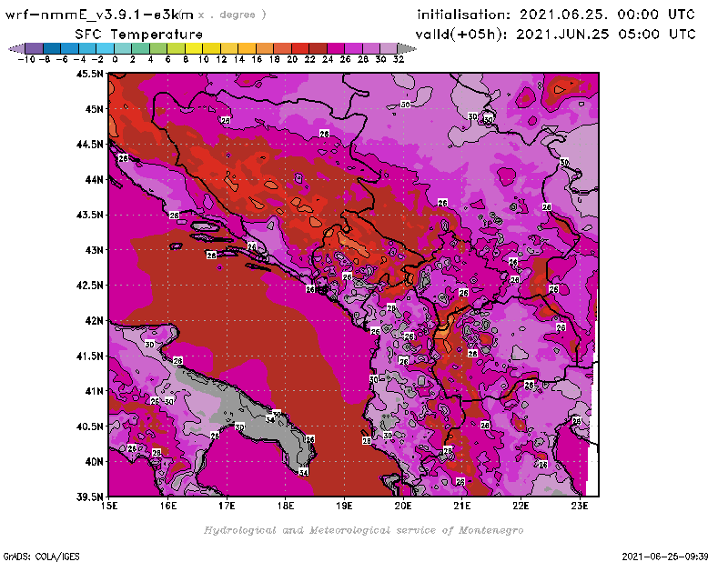The width and height of the screenshot is (728, 562).
Task: Click the magenta swatch between 24 and 26
Action: (x=336, y=48)
